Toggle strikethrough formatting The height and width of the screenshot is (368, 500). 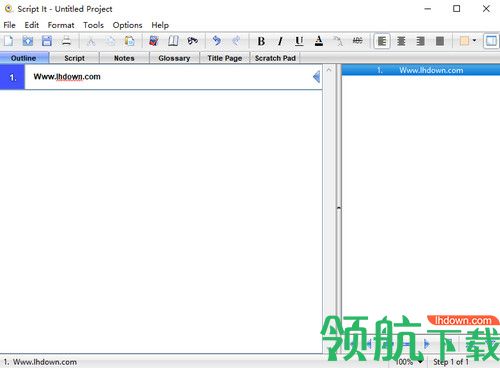coord(357,41)
